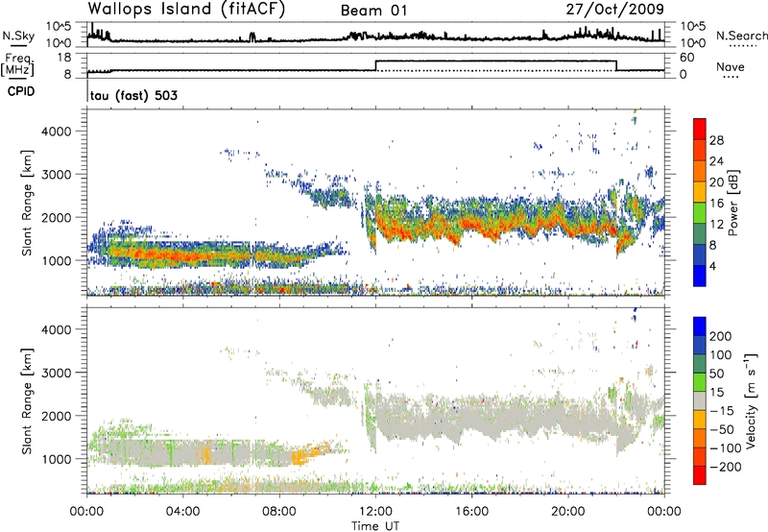Click the gray band of the velocity colorbar

(700, 400)
